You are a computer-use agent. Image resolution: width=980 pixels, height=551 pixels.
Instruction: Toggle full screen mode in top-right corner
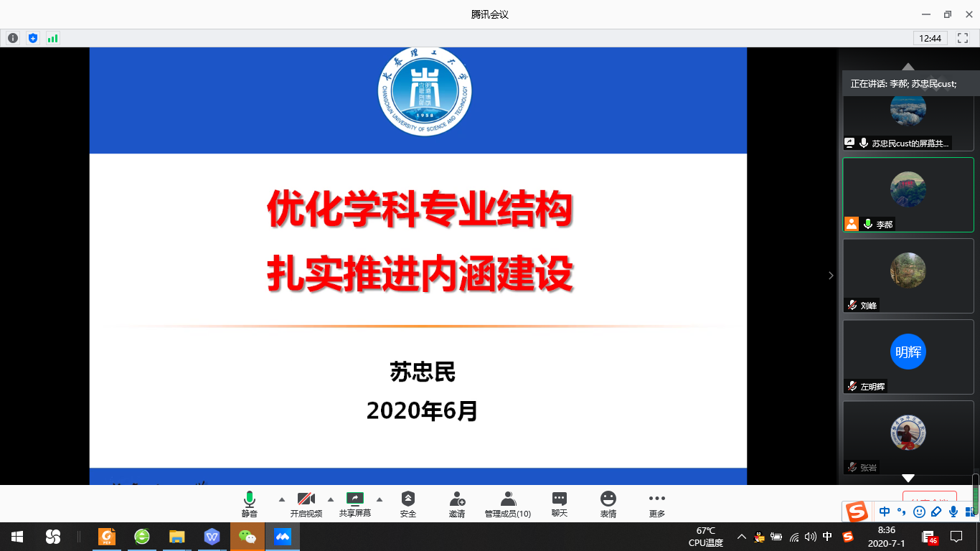(963, 38)
